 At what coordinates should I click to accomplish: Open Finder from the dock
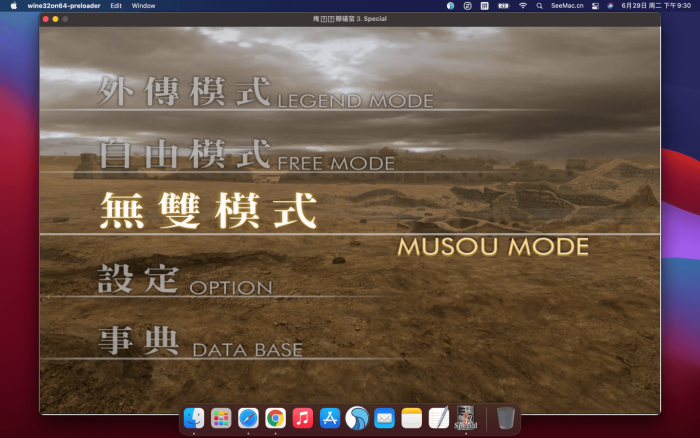(x=194, y=418)
